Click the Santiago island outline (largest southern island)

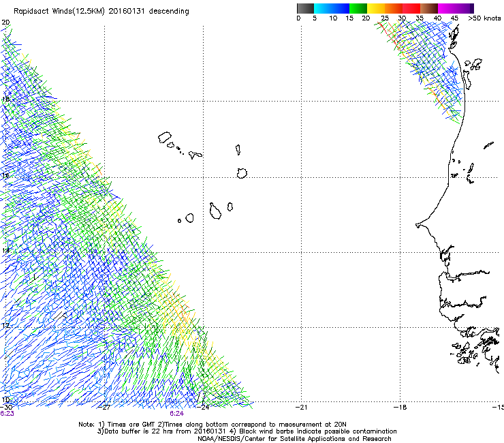[215, 211]
